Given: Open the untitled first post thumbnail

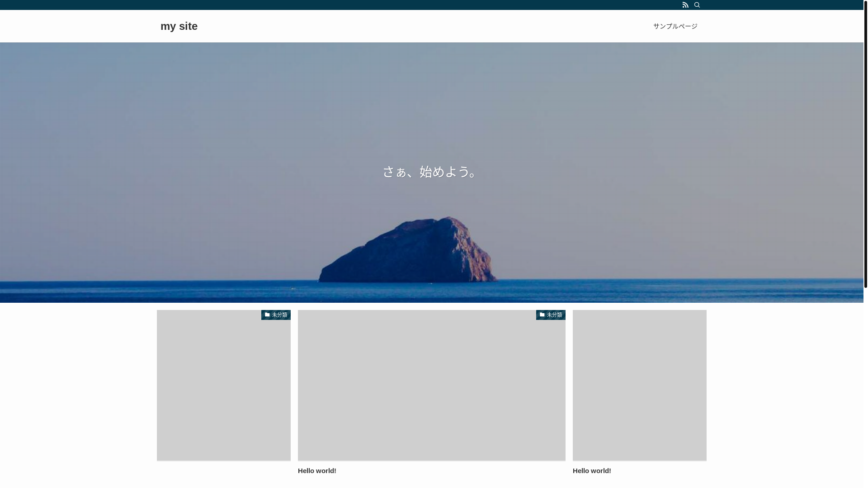Looking at the screenshot, I should click(x=224, y=385).
